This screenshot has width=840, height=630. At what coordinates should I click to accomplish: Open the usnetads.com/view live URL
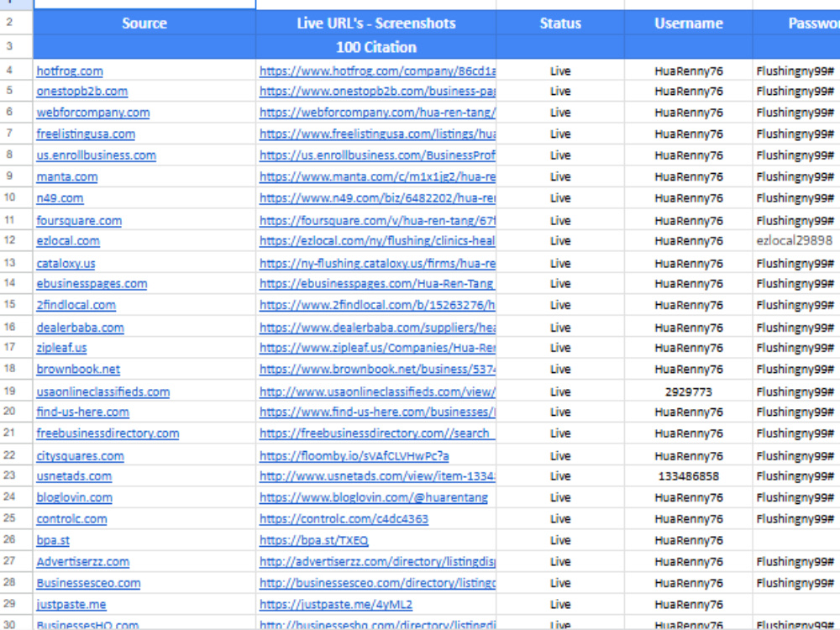pyautogui.click(x=378, y=477)
